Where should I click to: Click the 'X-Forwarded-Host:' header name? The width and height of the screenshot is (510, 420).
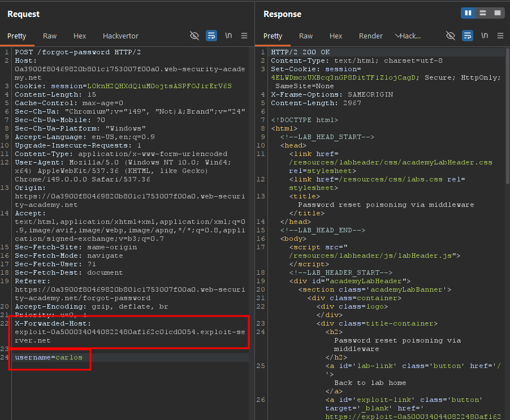point(53,323)
